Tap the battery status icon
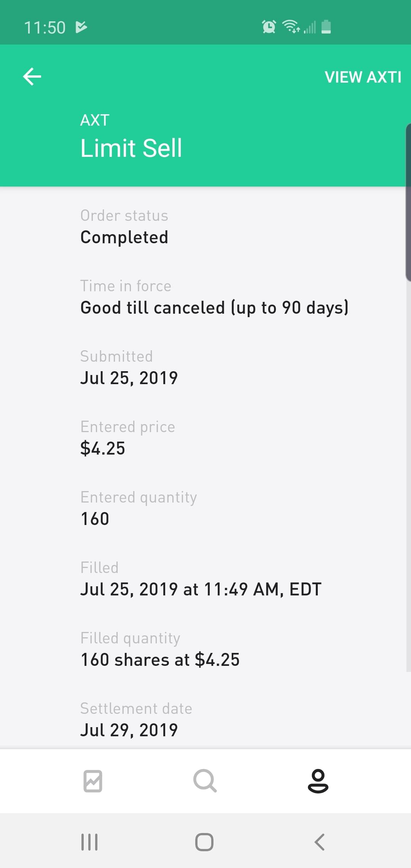Viewport: 411px width, 868px height. point(326,27)
